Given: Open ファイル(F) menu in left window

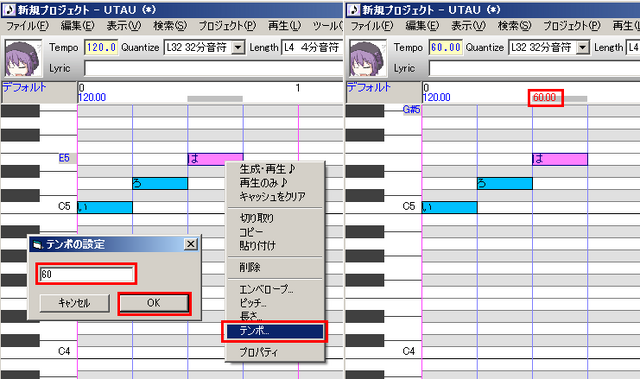Looking at the screenshot, I should click(27, 26).
